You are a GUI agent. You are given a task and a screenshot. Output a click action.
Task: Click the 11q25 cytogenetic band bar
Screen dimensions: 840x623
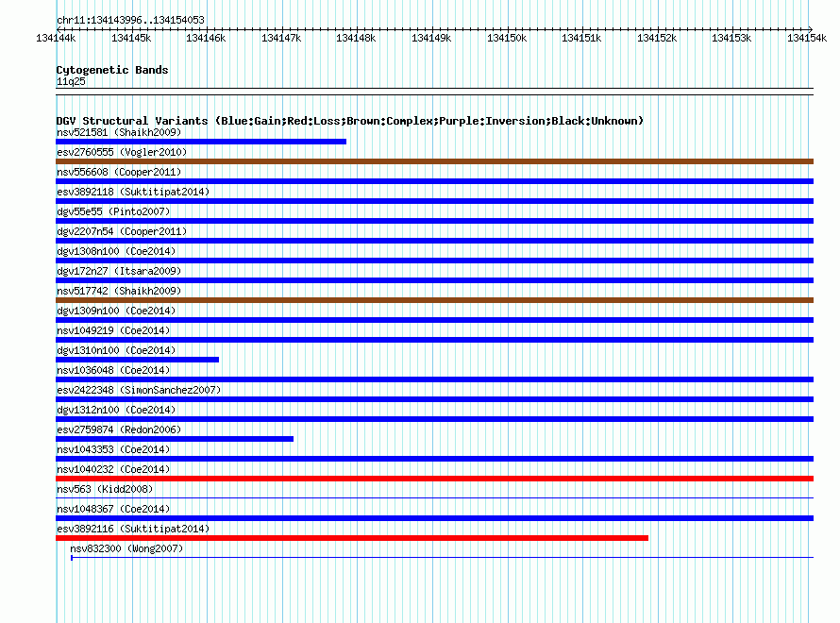tap(434, 92)
